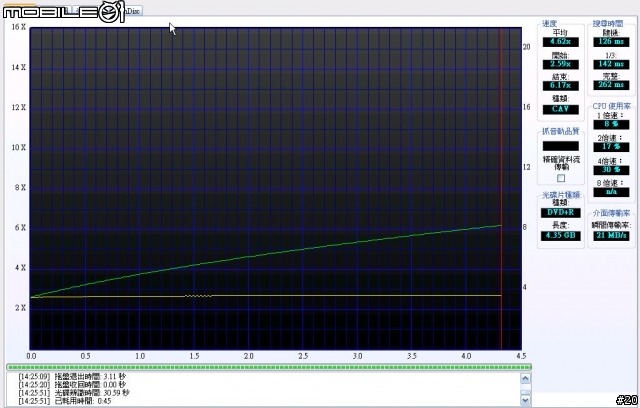Open the tab ending in 'Disc'
The width and height of the screenshot is (640, 408).
click(x=133, y=11)
